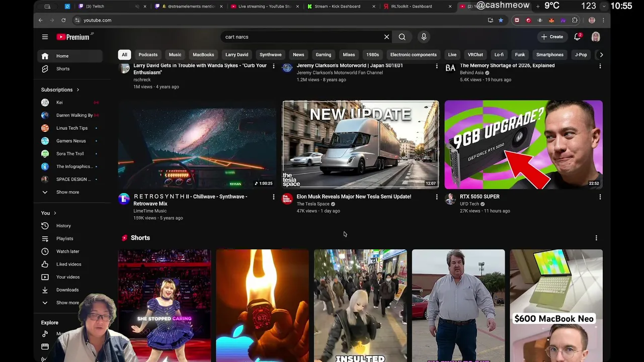Select the Home sidebar item
Viewport: 644px width, 362px height.
coord(70,56)
